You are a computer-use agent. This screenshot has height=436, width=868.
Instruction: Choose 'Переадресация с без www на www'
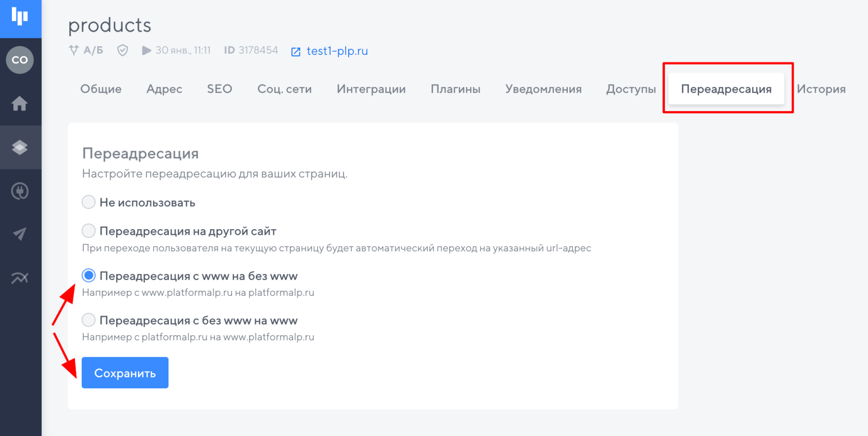(89, 320)
